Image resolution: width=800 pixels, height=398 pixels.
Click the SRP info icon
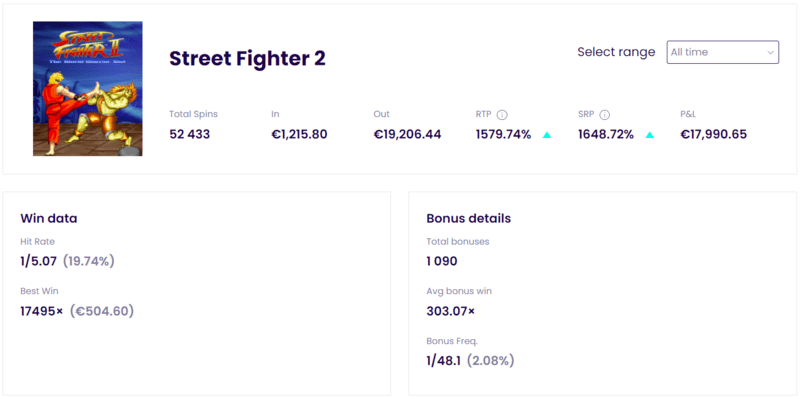[605, 115]
